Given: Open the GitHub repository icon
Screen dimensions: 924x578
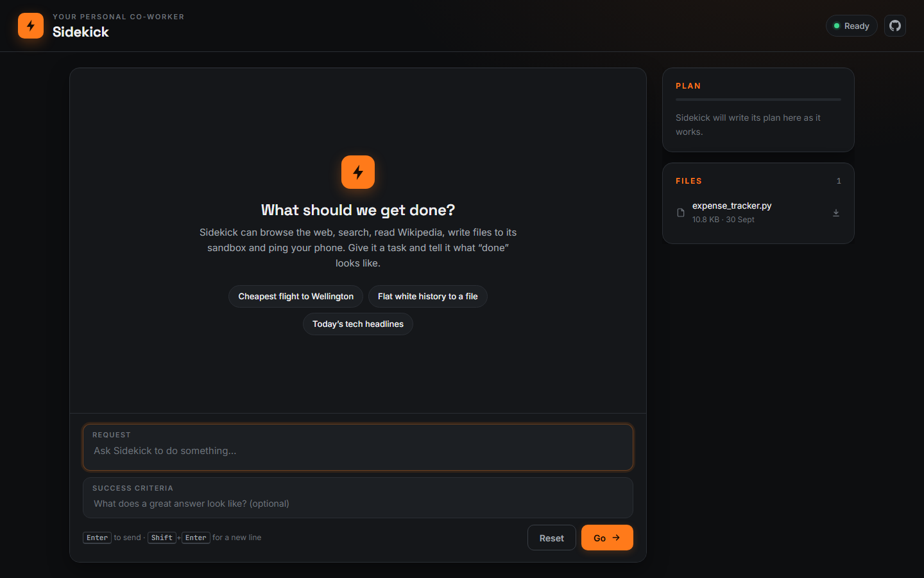Looking at the screenshot, I should click(x=895, y=26).
